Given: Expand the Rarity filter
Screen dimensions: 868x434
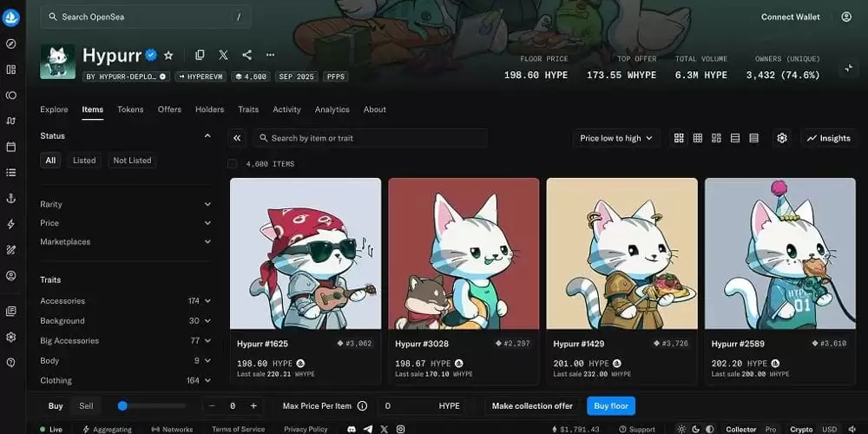Looking at the screenshot, I should click(126, 204).
